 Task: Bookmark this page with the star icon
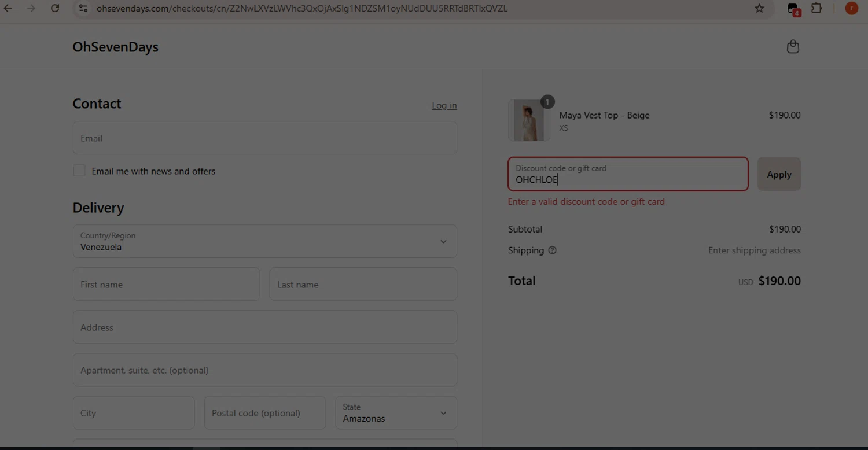pyautogui.click(x=759, y=8)
